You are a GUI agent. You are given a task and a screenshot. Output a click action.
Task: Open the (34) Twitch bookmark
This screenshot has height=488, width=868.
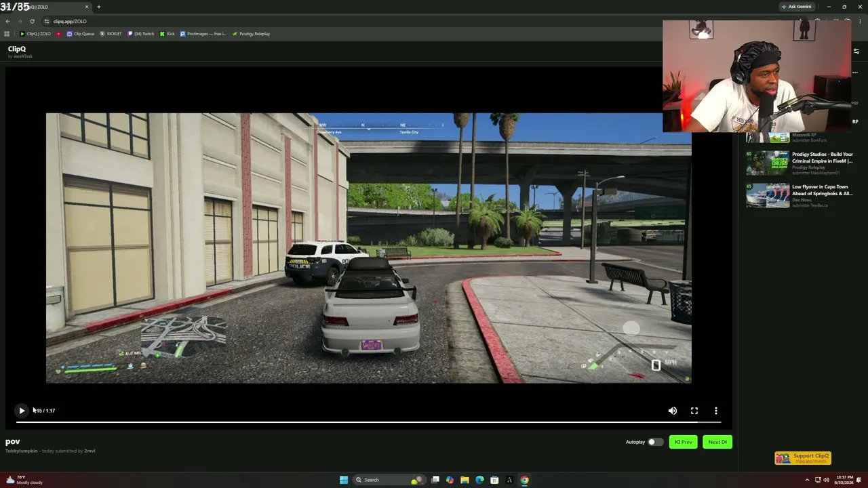pos(141,34)
